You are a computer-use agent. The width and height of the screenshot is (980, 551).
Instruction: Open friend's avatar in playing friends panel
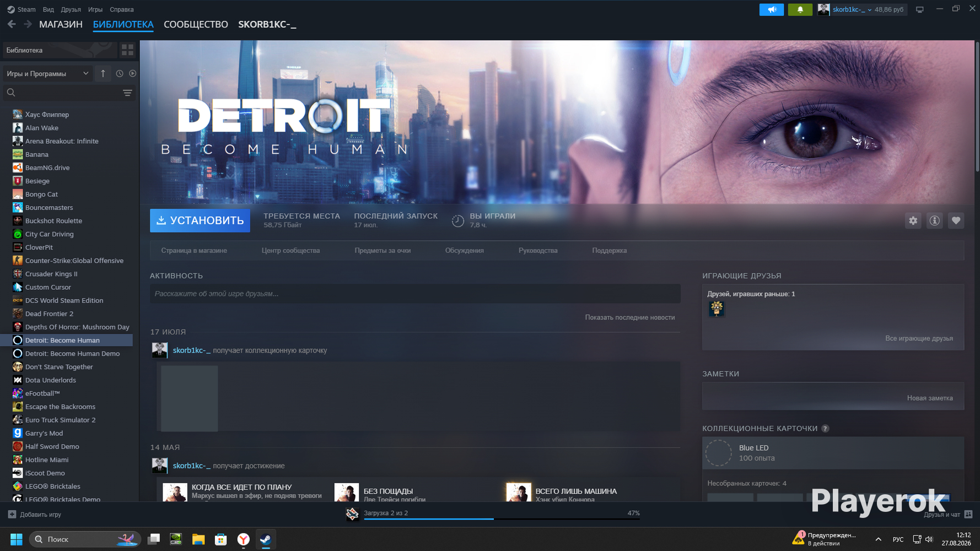717,309
